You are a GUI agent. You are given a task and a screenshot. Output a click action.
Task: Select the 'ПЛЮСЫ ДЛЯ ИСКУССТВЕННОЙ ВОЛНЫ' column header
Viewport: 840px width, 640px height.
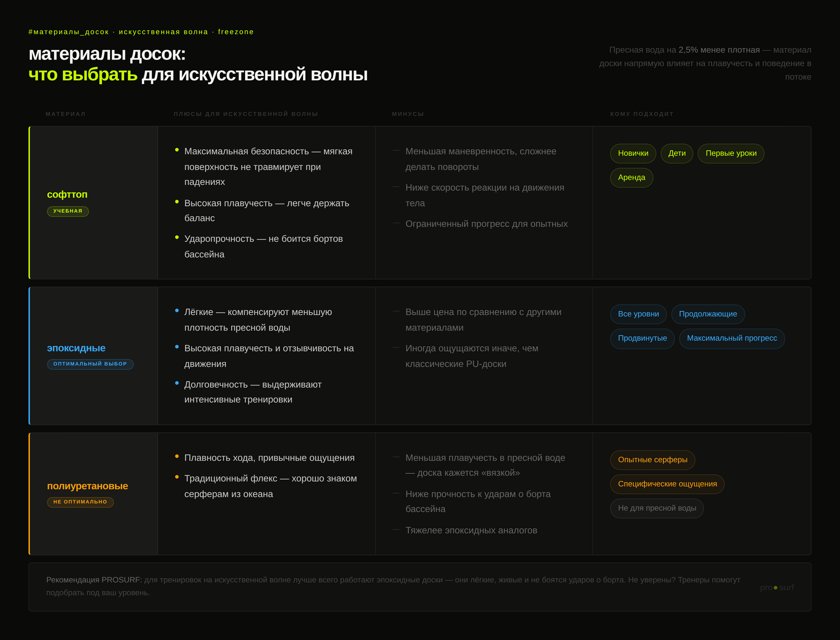pos(246,114)
